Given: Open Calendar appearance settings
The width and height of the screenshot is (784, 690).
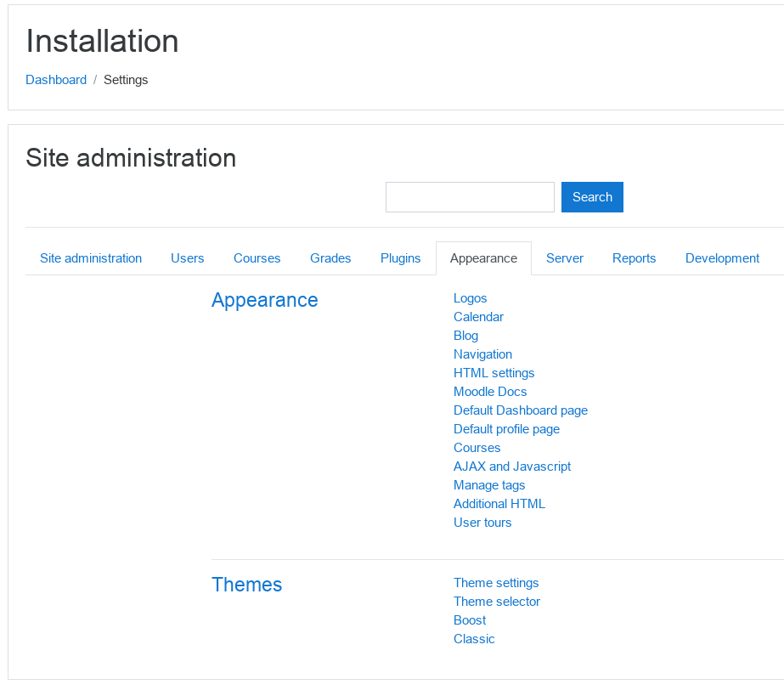Looking at the screenshot, I should pos(478,317).
